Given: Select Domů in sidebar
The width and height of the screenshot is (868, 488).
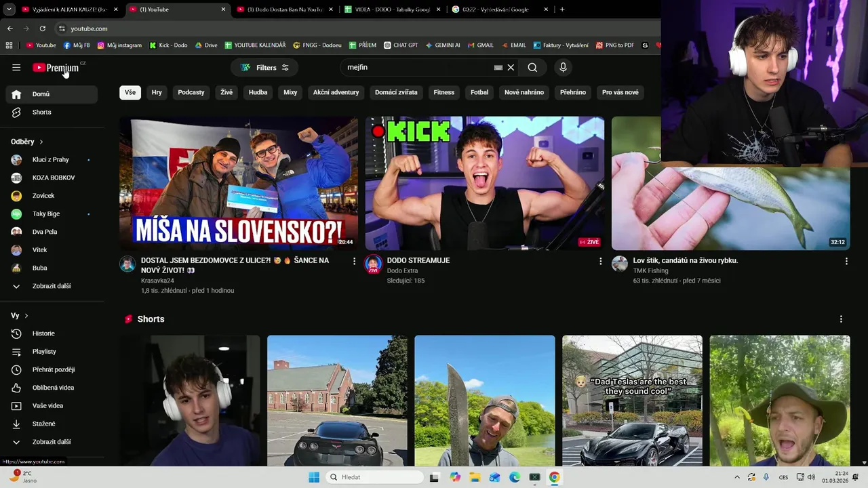Looking at the screenshot, I should tap(52, 94).
